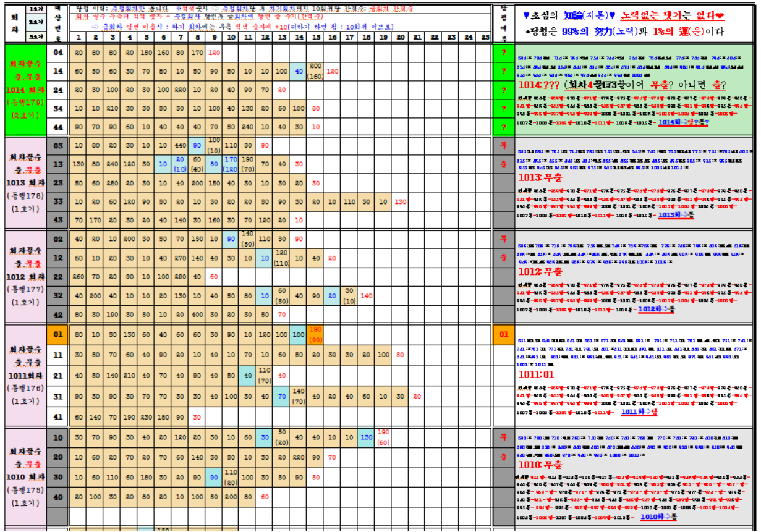Viewport: 761px width, 532px height.
Task: Click the top green '?' result cell
Action: [503, 53]
